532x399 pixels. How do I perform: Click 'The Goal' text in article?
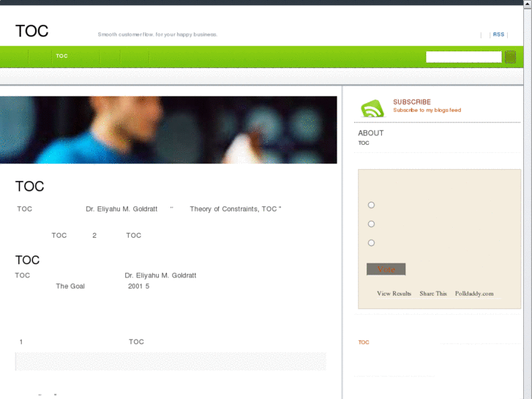pos(70,286)
